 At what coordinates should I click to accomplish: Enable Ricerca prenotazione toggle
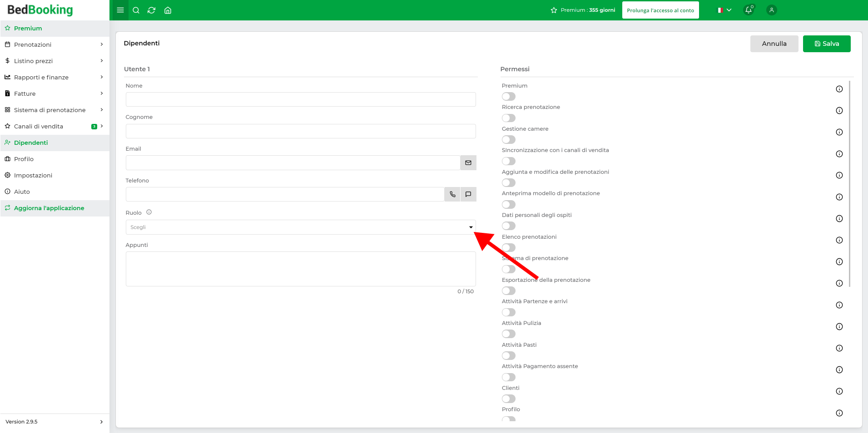pyautogui.click(x=509, y=118)
